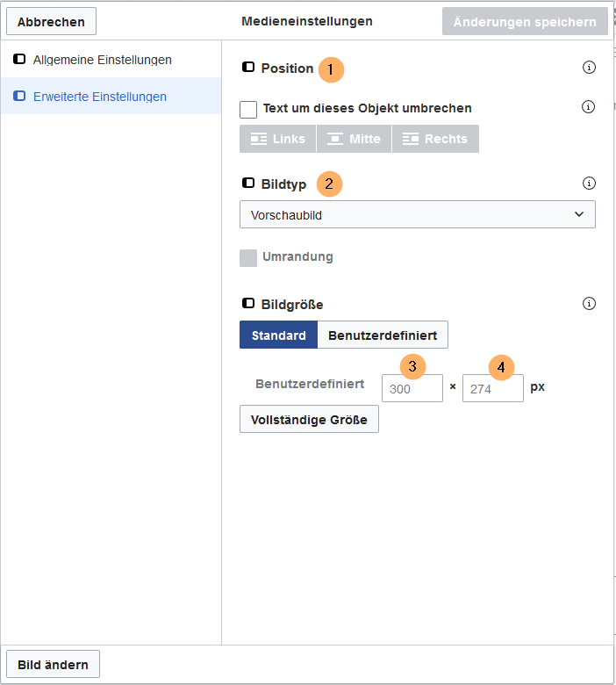
Task: Click the info icon next to Position
Action: (589, 68)
